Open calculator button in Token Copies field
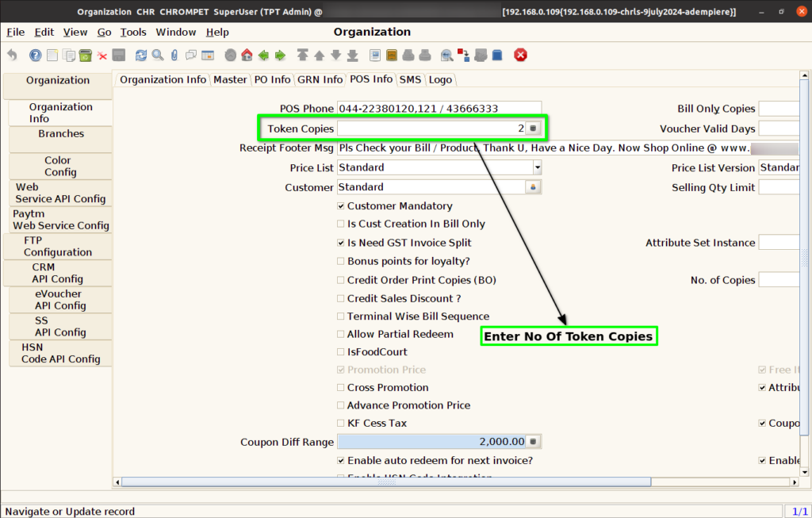The image size is (812, 518). click(x=533, y=128)
